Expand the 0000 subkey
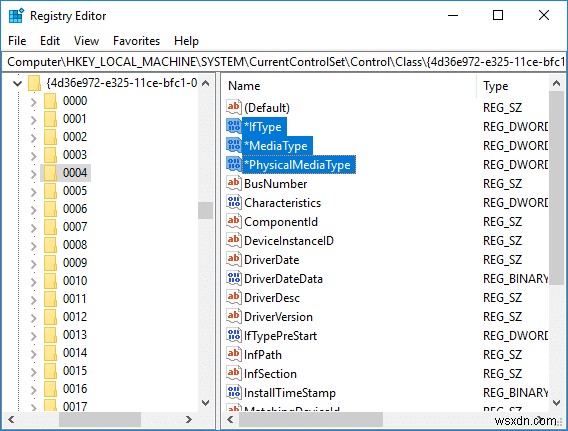The image size is (568, 431). pyautogui.click(x=33, y=102)
